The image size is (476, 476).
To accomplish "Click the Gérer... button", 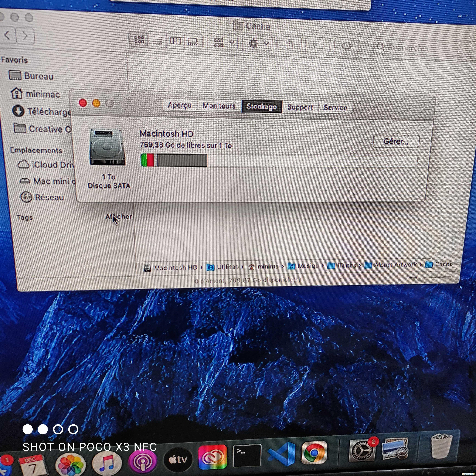I will click(396, 142).
